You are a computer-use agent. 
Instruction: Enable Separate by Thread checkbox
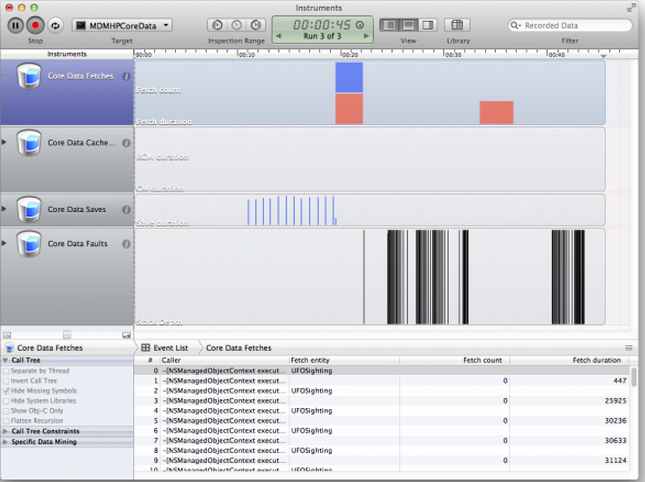pyautogui.click(x=6, y=370)
